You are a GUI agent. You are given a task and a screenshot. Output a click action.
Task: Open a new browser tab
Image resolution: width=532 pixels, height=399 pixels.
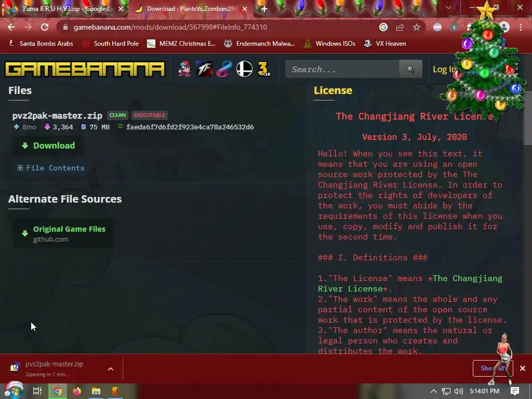(x=264, y=9)
